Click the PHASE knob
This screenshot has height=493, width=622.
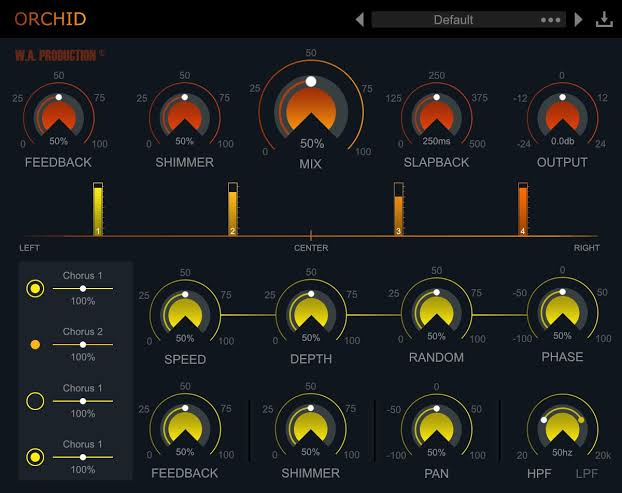click(562, 314)
